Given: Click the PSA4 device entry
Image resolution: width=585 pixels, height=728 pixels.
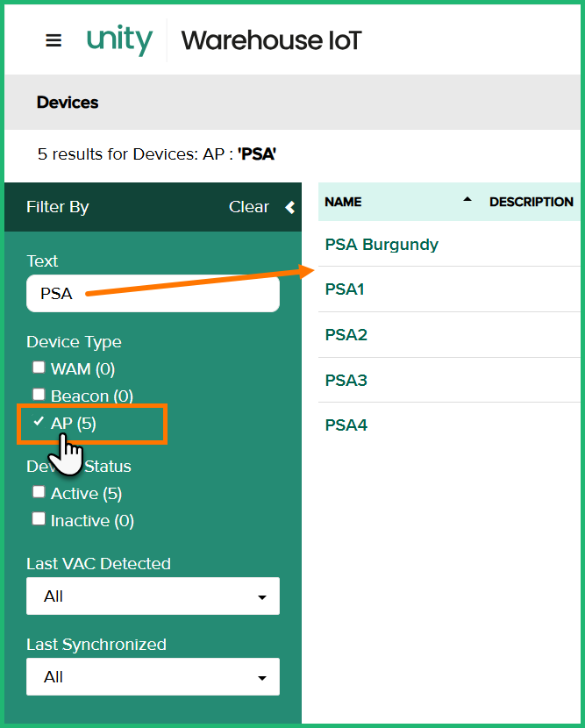Looking at the screenshot, I should (346, 426).
